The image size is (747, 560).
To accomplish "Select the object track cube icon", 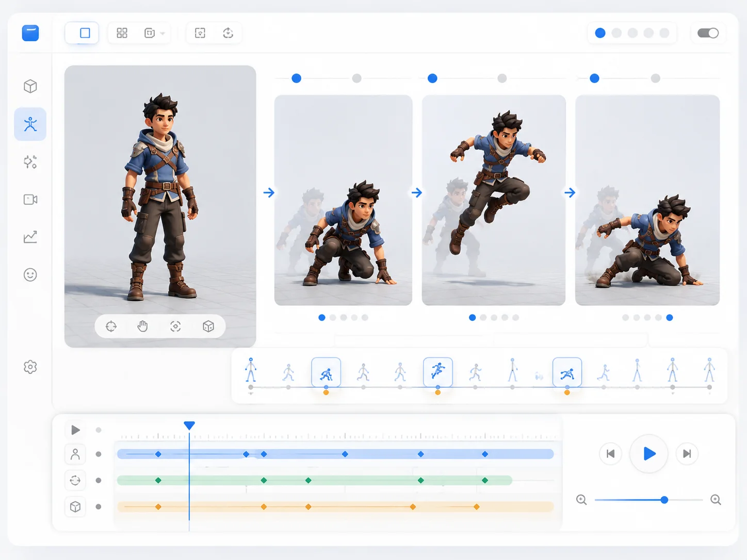I will [75, 507].
